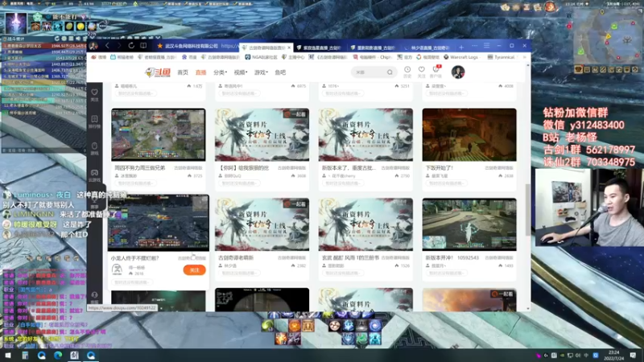Click sidebar ranking 排行榜 icon
This screenshot has height=362, width=644.
tap(94, 121)
